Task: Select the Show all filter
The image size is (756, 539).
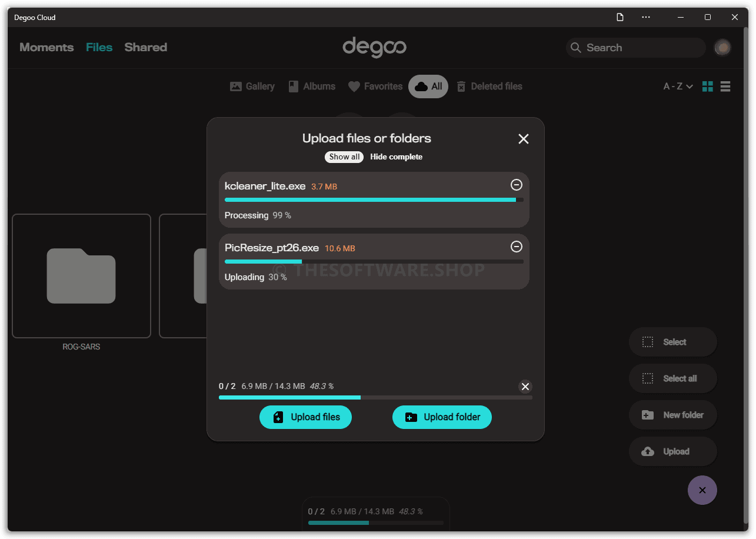Action: click(x=344, y=157)
